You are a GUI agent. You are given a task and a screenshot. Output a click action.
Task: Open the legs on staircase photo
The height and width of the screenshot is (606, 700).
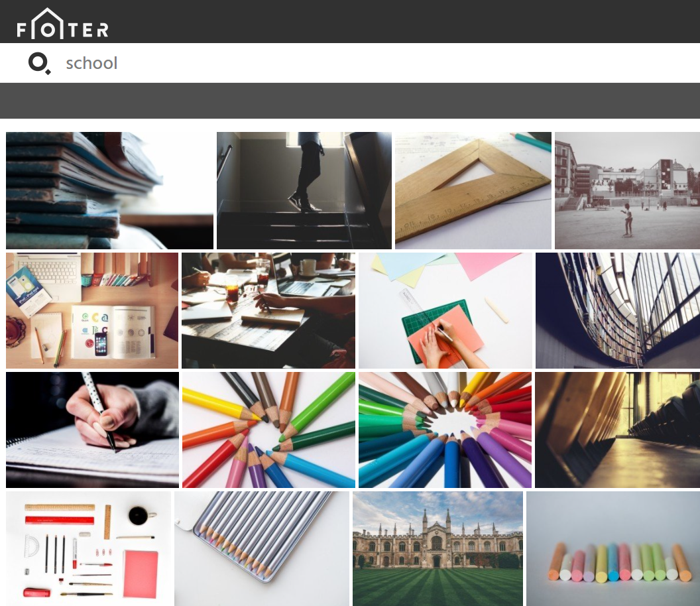[304, 190]
